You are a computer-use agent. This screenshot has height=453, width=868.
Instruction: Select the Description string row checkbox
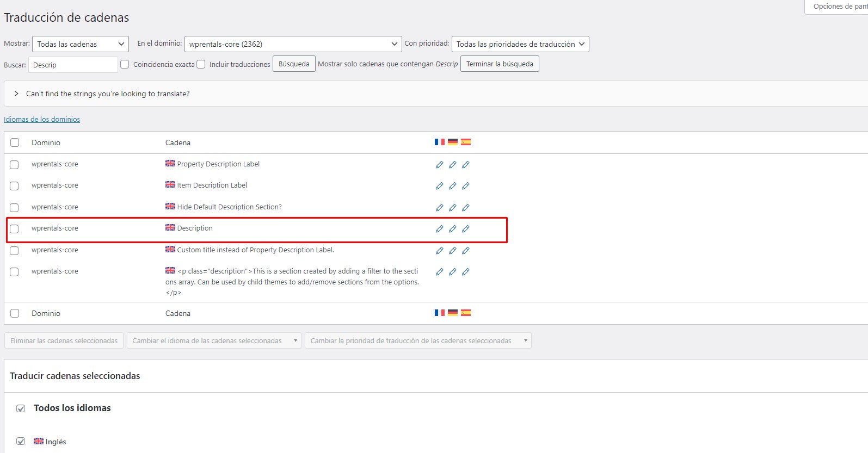point(15,229)
